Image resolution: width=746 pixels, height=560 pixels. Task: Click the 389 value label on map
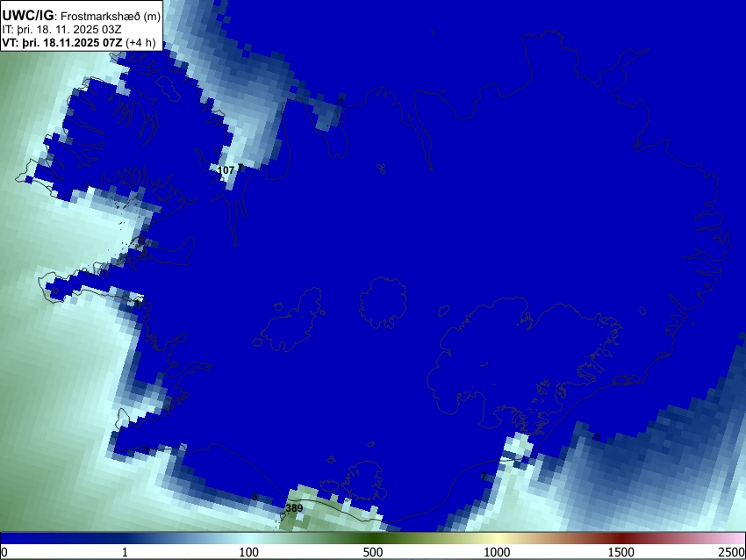pyautogui.click(x=294, y=508)
